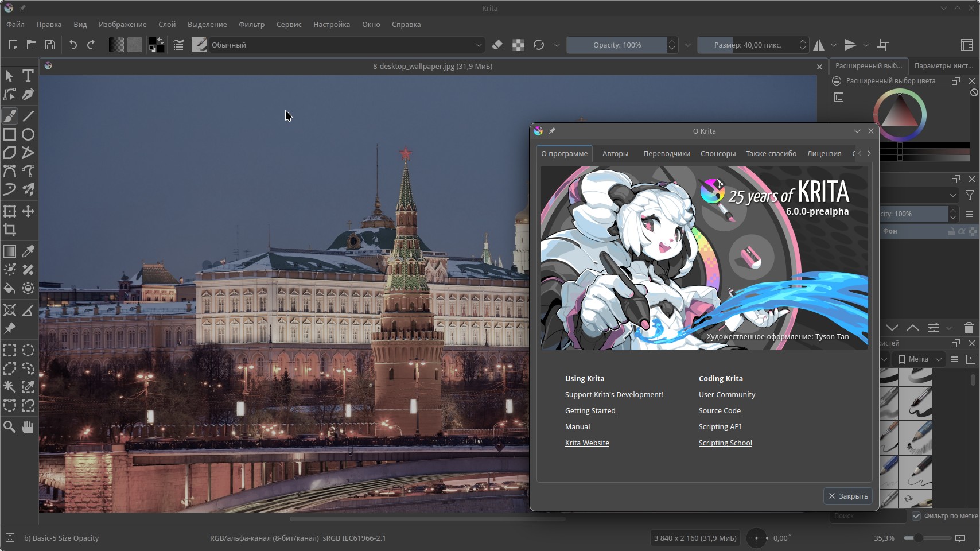Open the Фильтр menu

pos(251,24)
